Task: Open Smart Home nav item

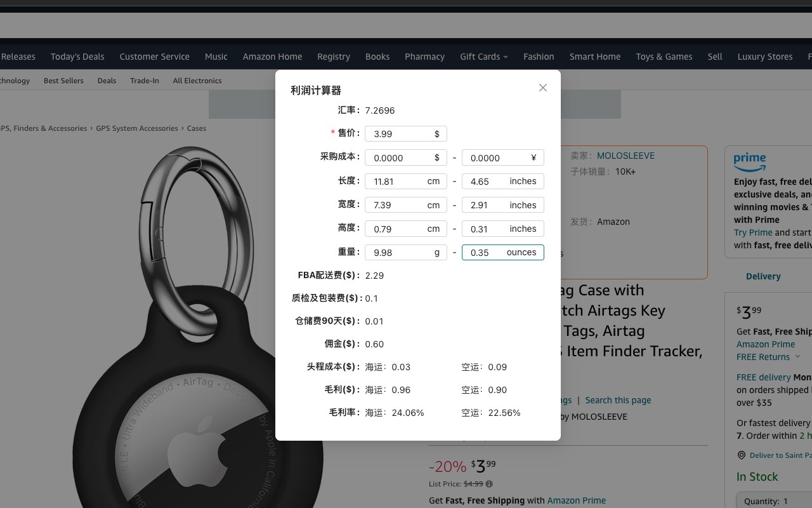Action: click(595, 57)
